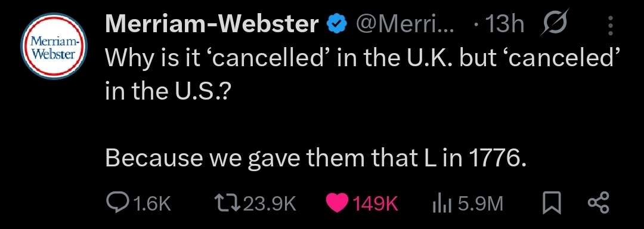The image size is (644, 229).
Task: Click the 23.9K reposts count
Action: (x=270, y=203)
